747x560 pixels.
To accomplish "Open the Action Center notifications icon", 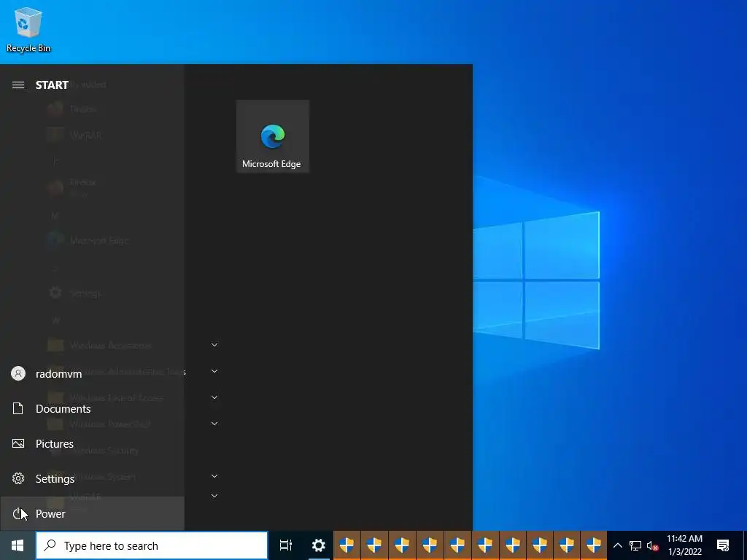I will [723, 545].
